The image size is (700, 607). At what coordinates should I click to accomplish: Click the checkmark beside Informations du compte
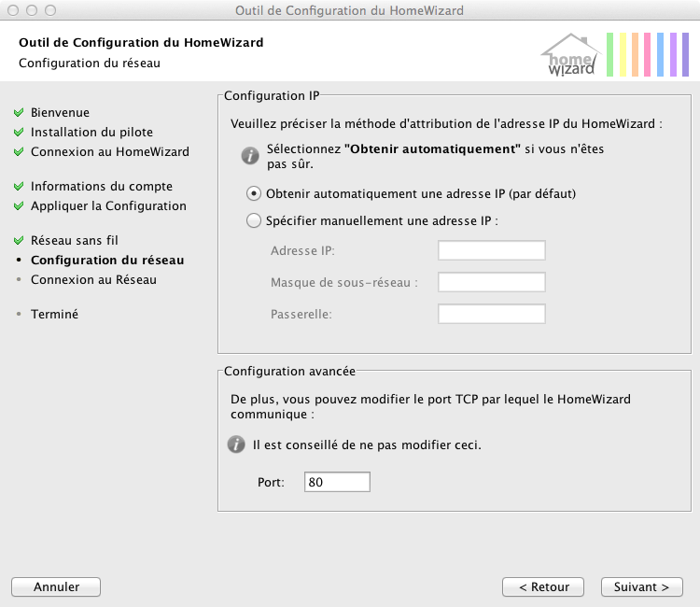click(x=18, y=187)
